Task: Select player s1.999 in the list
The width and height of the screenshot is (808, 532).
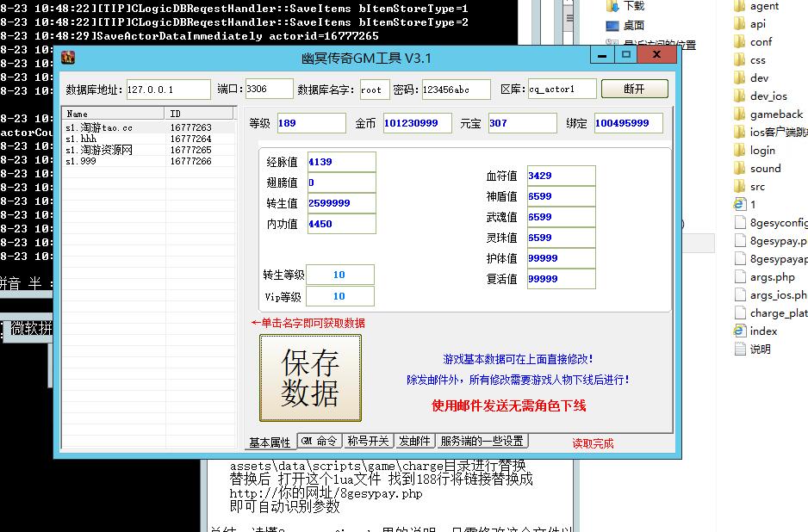Action: (x=82, y=161)
